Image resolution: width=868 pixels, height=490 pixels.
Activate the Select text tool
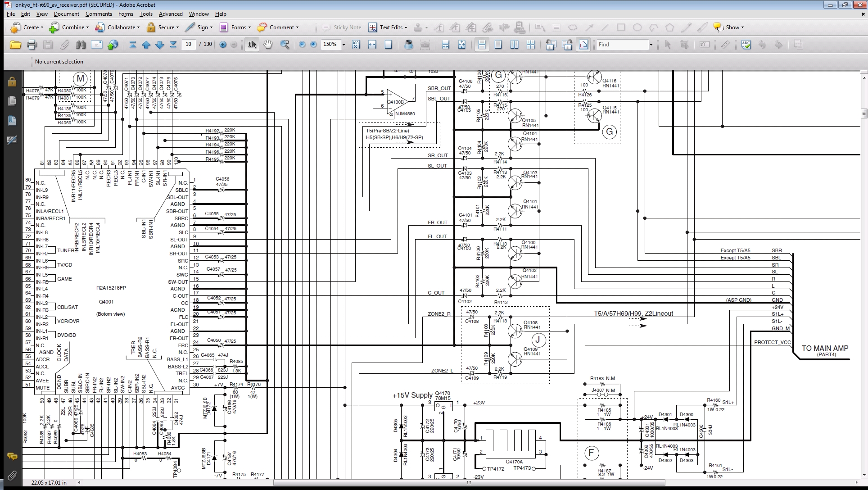coord(252,45)
